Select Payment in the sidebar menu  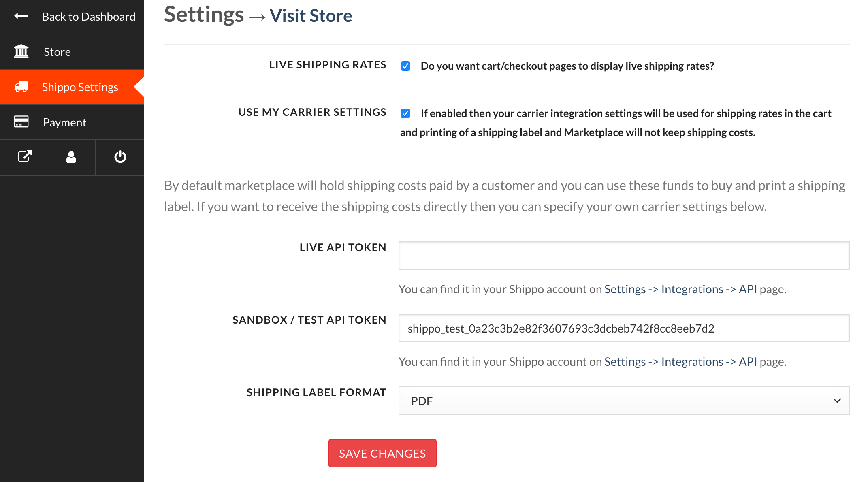[64, 122]
